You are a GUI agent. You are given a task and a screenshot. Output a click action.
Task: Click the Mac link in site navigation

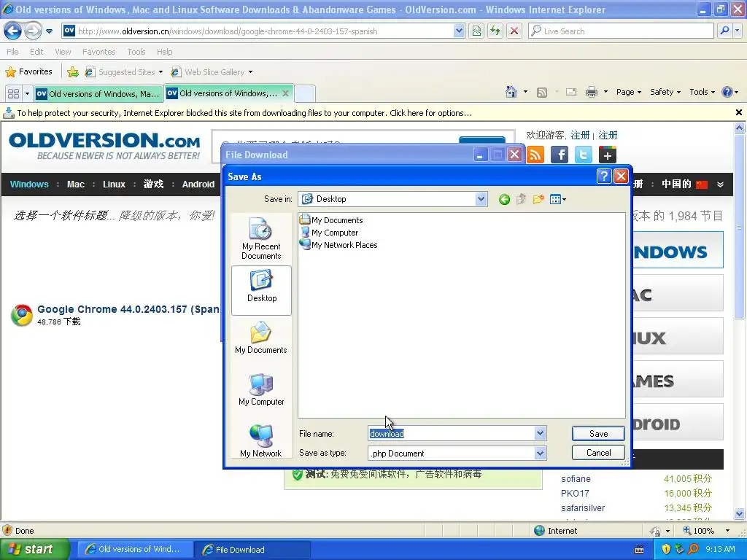pyautogui.click(x=76, y=184)
